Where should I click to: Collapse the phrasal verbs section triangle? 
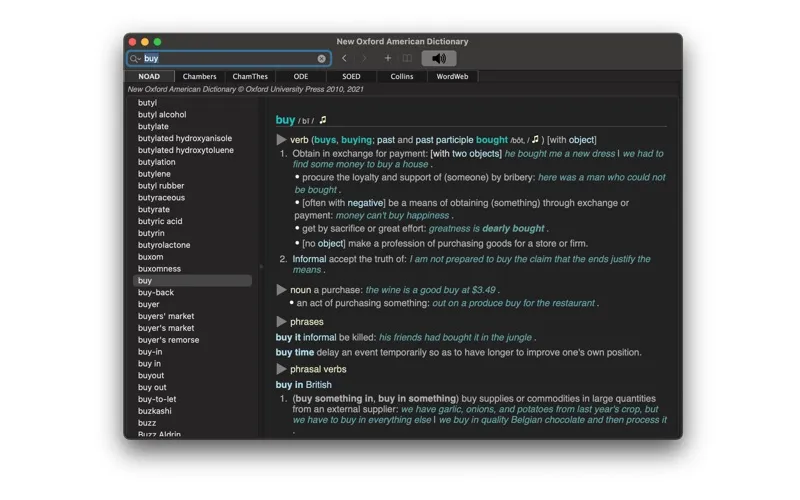point(281,369)
